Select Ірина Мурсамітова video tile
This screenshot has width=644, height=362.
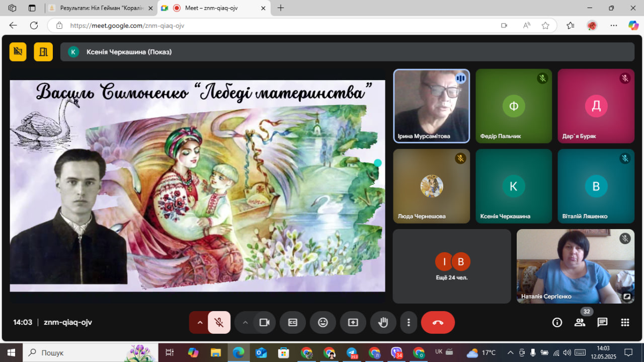pyautogui.click(x=431, y=106)
